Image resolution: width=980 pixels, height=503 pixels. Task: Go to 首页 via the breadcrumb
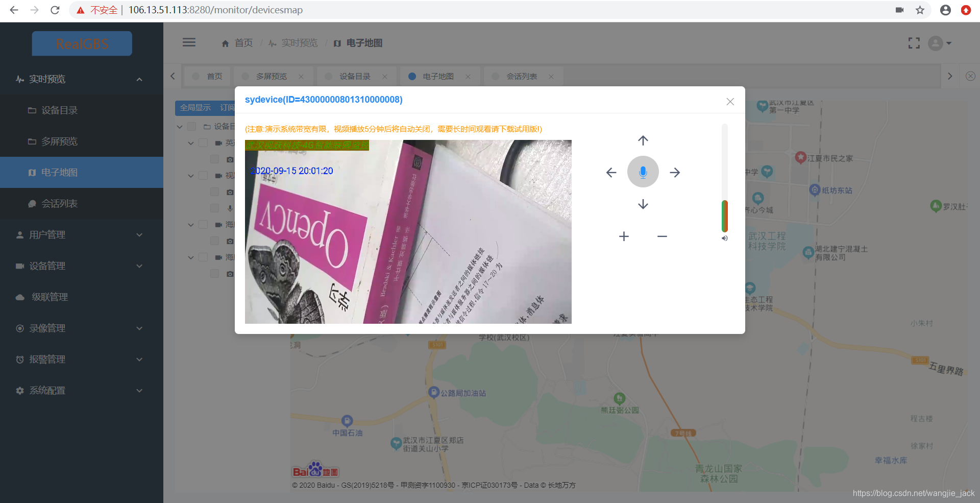point(237,43)
